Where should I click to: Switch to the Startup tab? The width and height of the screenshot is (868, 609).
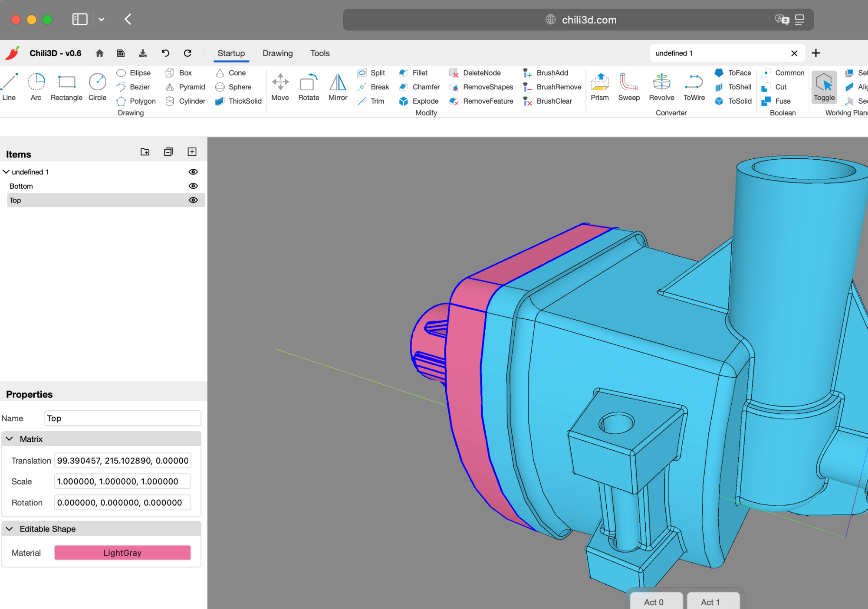tap(231, 53)
